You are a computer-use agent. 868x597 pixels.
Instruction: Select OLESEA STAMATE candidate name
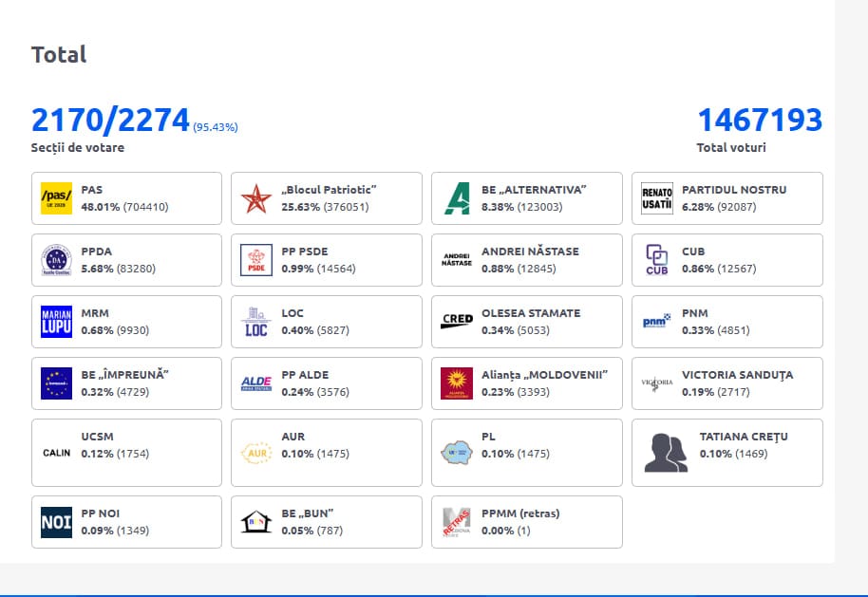531,312
